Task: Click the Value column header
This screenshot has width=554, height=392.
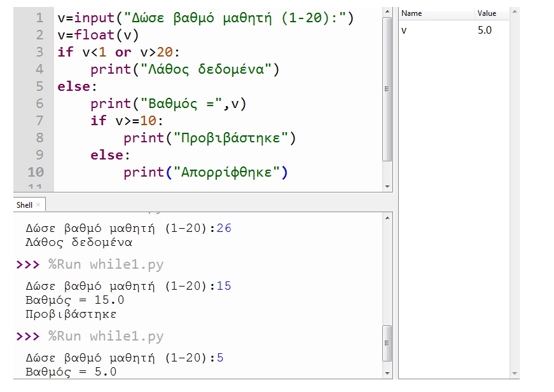Action: (492, 13)
